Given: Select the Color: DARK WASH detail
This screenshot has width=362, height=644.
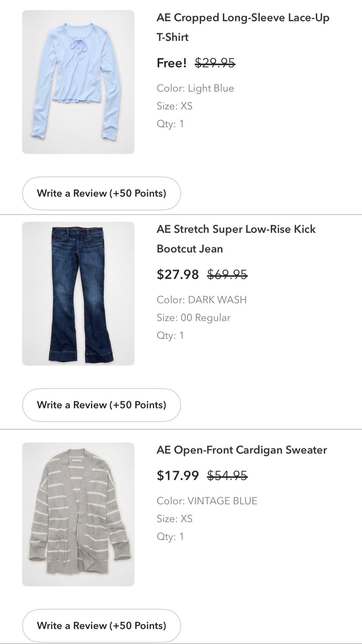Looking at the screenshot, I should pos(202,300).
